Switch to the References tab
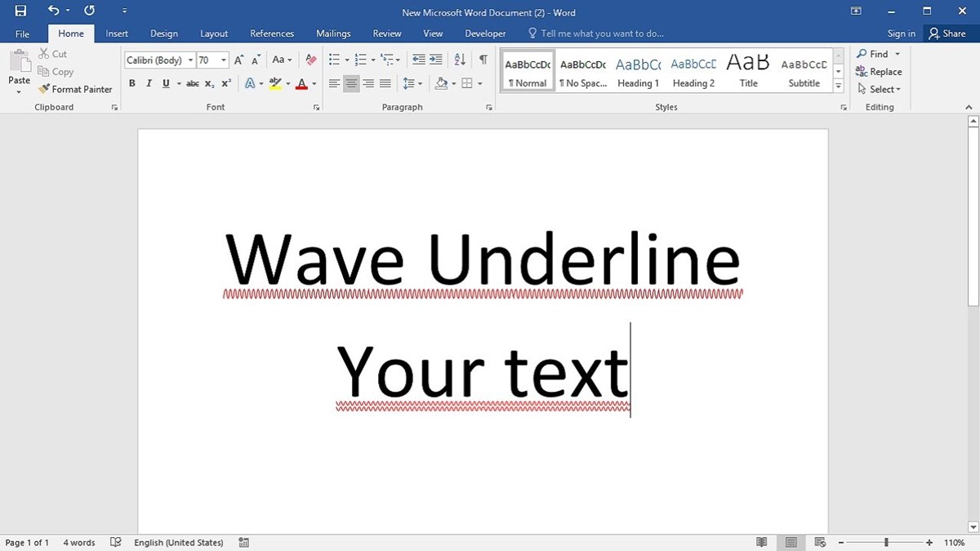The width and height of the screenshot is (980, 551). (272, 33)
